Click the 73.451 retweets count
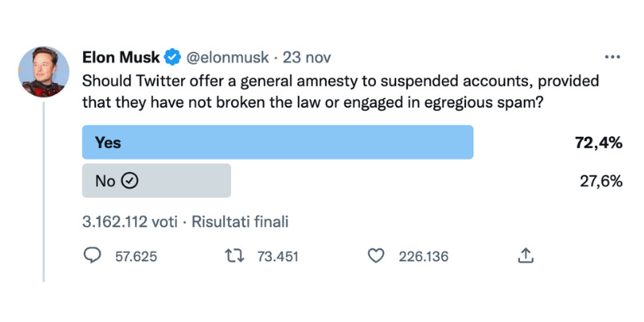 coord(278,257)
